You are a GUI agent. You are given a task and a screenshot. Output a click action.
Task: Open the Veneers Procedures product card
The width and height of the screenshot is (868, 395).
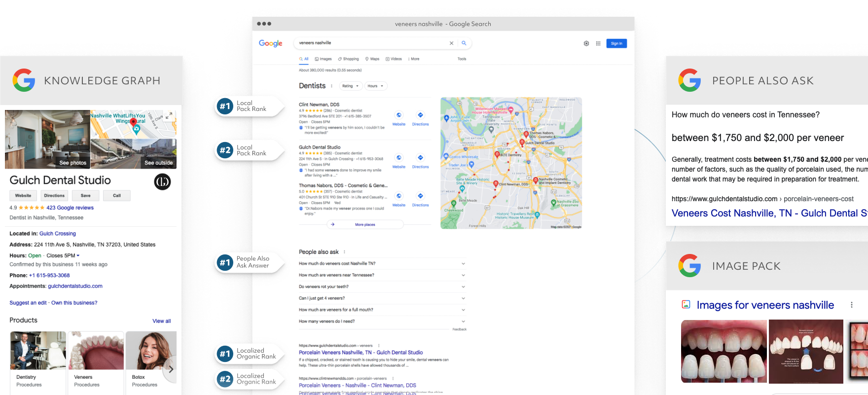(96, 363)
